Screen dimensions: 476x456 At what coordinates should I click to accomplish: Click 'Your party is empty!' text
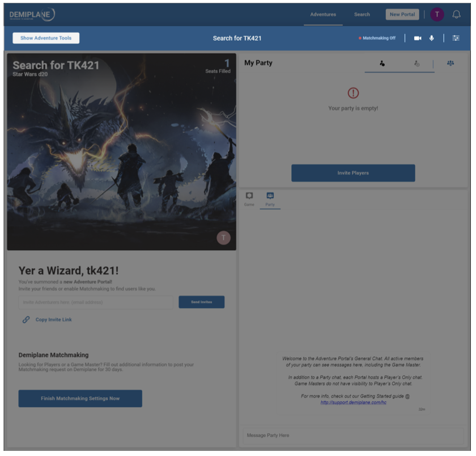(354, 108)
